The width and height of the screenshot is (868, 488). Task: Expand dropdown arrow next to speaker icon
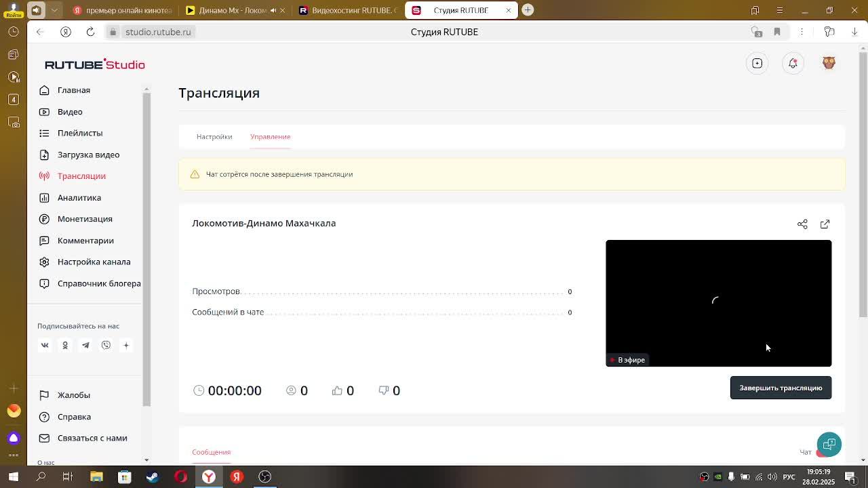click(x=55, y=10)
